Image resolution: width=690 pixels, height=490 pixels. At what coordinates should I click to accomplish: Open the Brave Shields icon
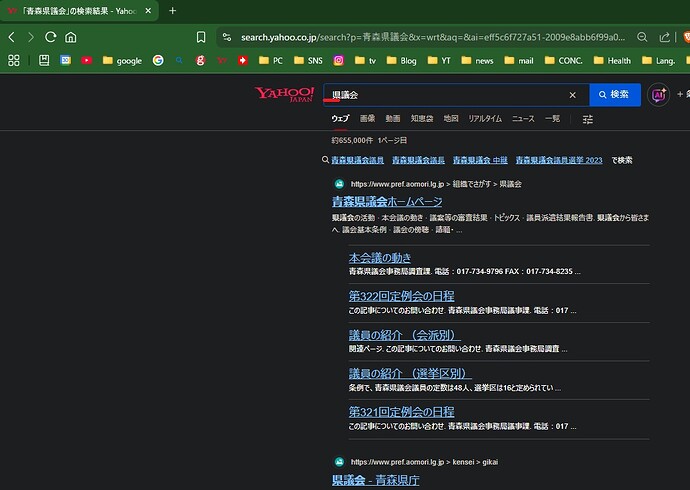tap(686, 37)
